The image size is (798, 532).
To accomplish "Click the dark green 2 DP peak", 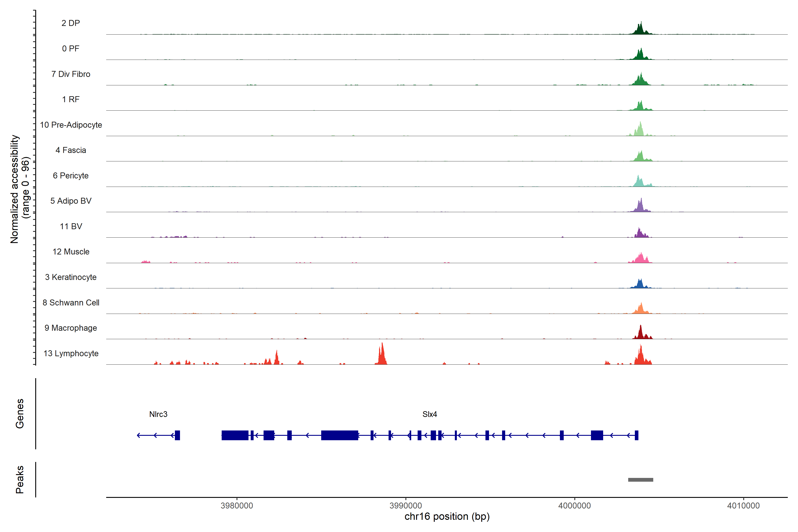I will [x=640, y=30].
